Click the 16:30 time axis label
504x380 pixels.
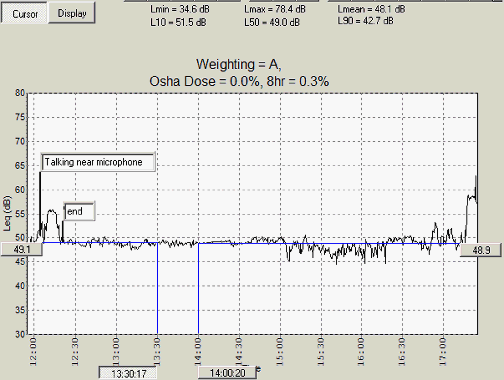coord(402,351)
